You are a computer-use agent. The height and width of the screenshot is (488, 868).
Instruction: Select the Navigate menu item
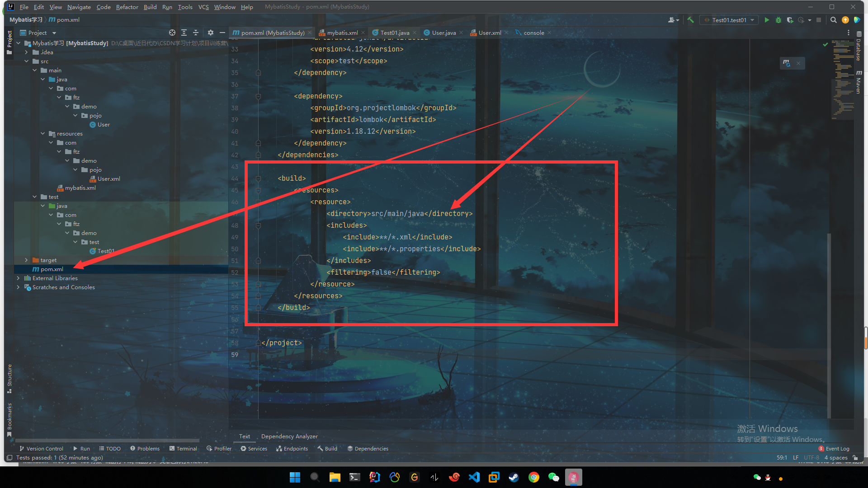click(78, 7)
